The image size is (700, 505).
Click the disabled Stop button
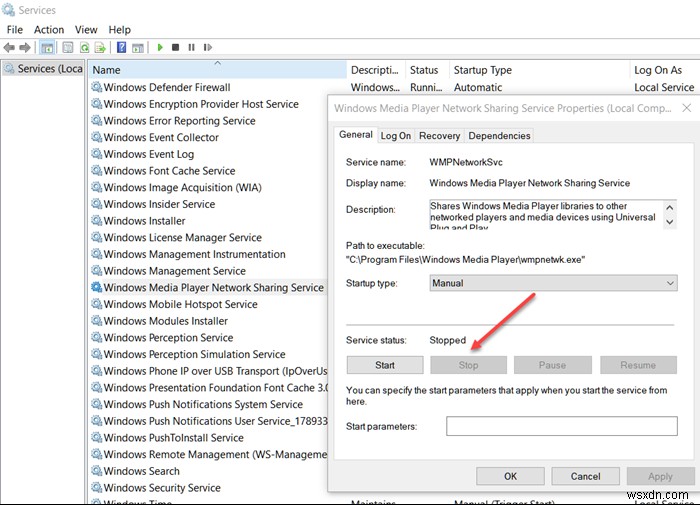468,365
